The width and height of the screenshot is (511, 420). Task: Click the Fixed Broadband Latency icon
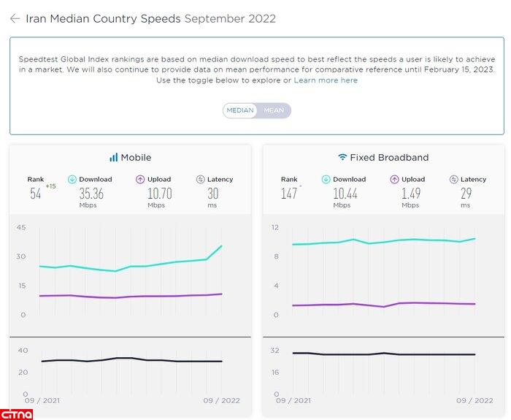point(453,179)
